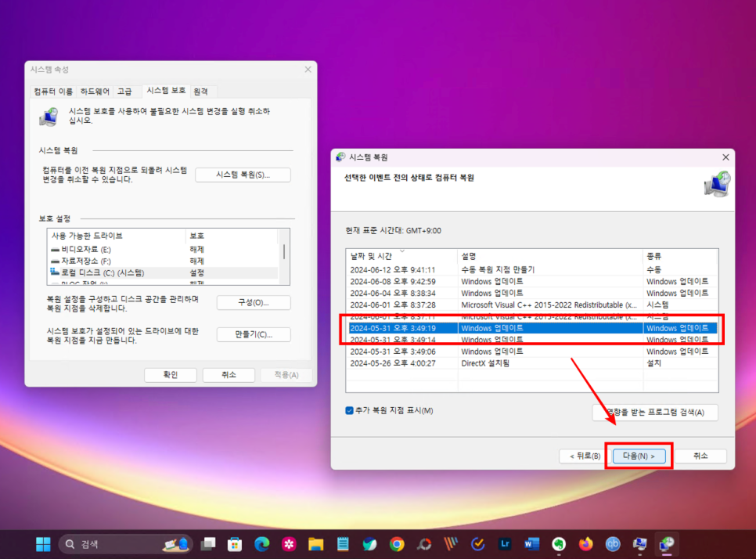This screenshot has height=559, width=756.
Task: Click 다음(N) button in System Restore
Action: (639, 456)
